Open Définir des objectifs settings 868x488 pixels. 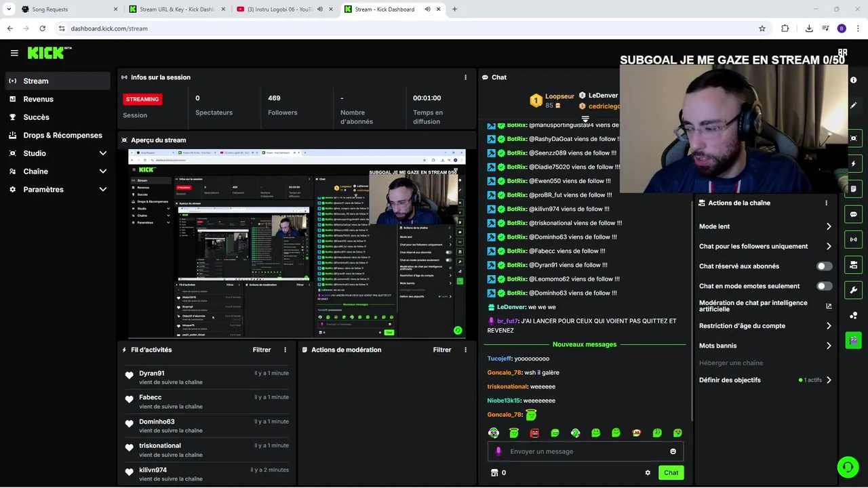pos(766,380)
